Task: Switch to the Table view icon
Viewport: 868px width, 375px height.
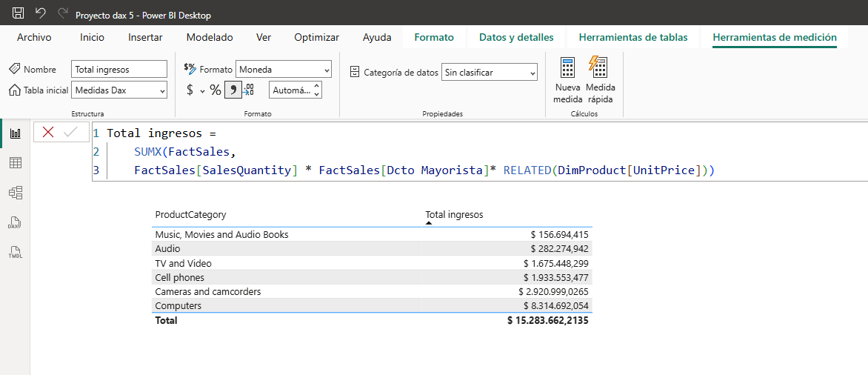Action: tap(15, 163)
